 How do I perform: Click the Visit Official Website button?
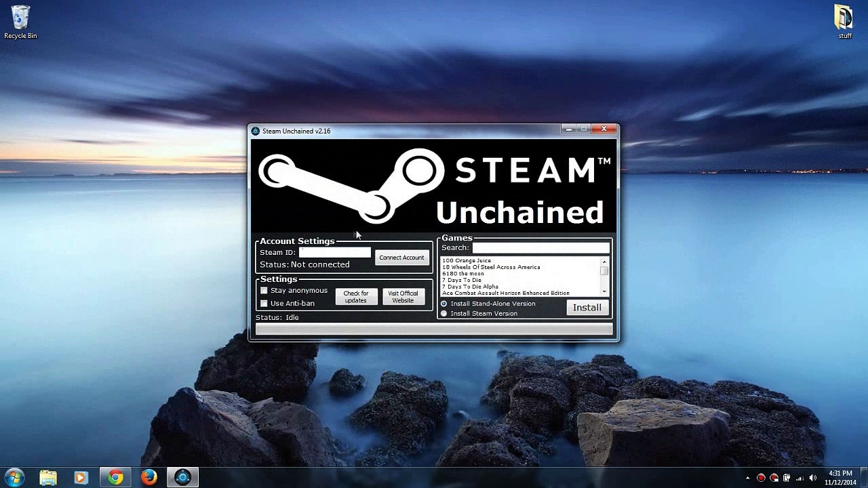(x=403, y=297)
